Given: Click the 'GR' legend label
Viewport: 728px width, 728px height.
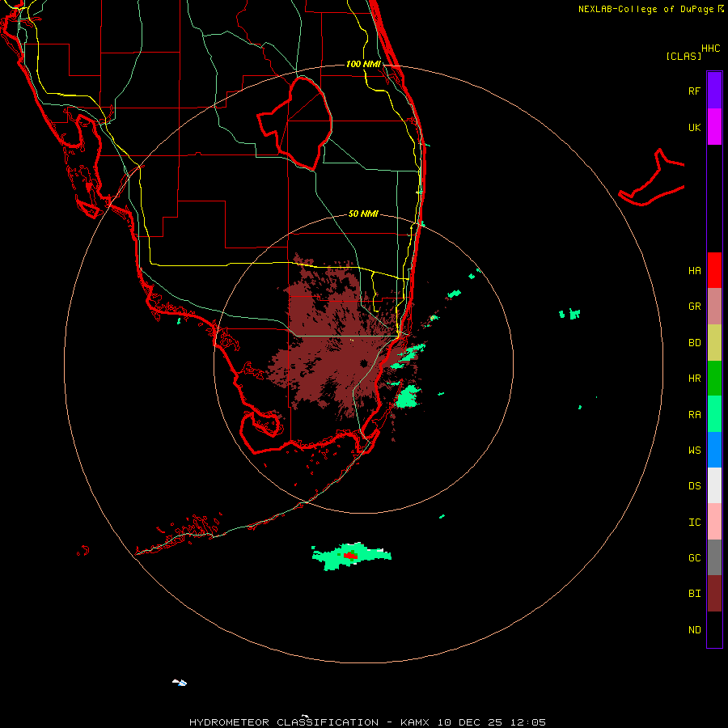Looking at the screenshot, I should tap(694, 307).
